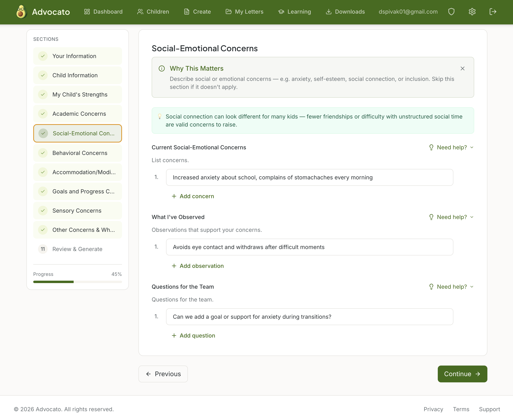The height and width of the screenshot is (420, 513).
Task: Click the step 11 badge for Review & Generate
Action: tap(43, 249)
